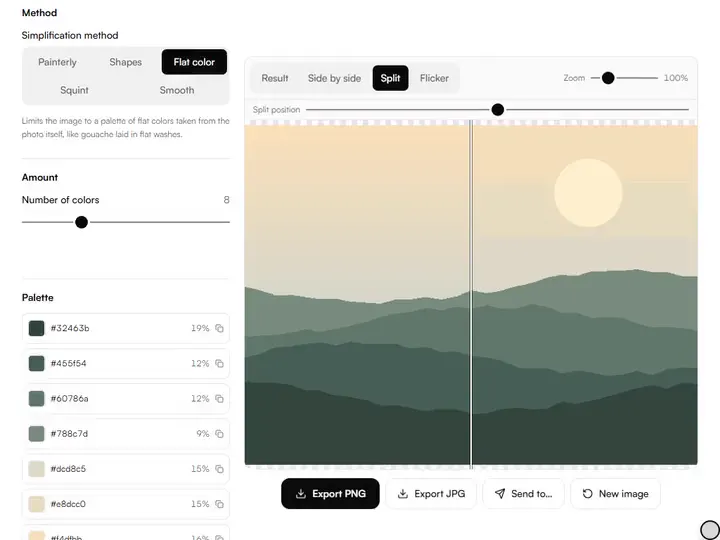Click the 100% zoom value
The height and width of the screenshot is (540, 720).
[x=676, y=78]
